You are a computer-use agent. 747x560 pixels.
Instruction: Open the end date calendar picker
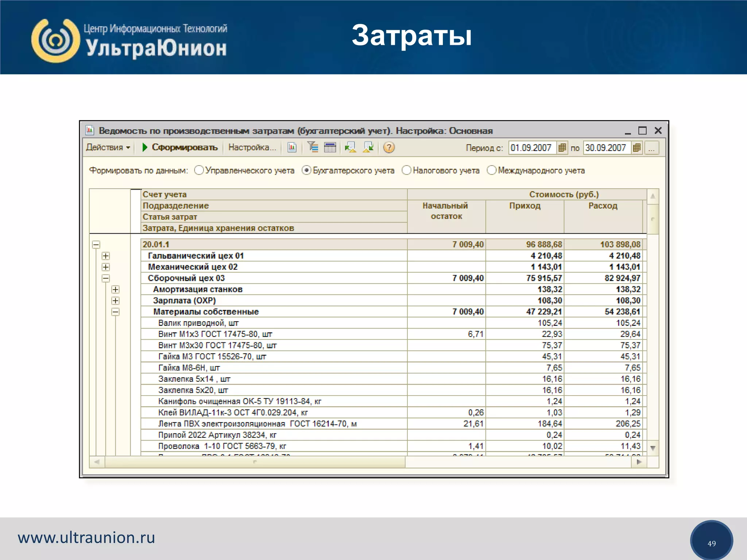636,148
